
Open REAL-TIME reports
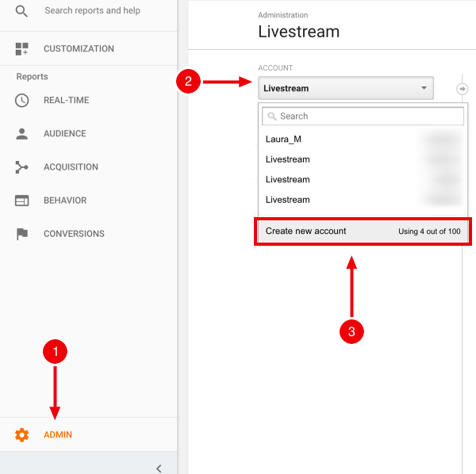click(67, 100)
